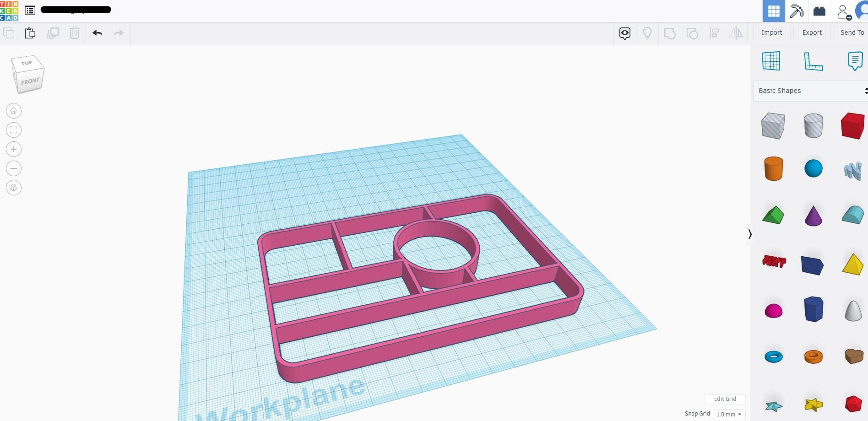Image resolution: width=868 pixels, height=421 pixels.
Task: Open the Align tool
Action: click(714, 33)
